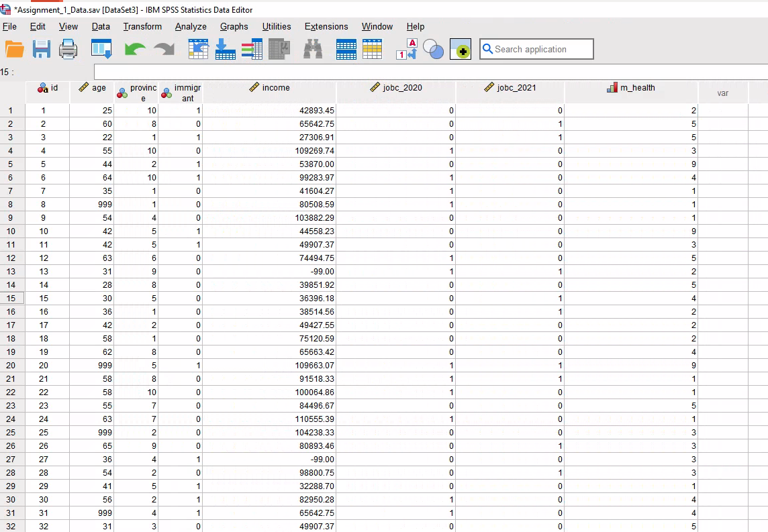Click inside the Search application field

pyautogui.click(x=536, y=48)
